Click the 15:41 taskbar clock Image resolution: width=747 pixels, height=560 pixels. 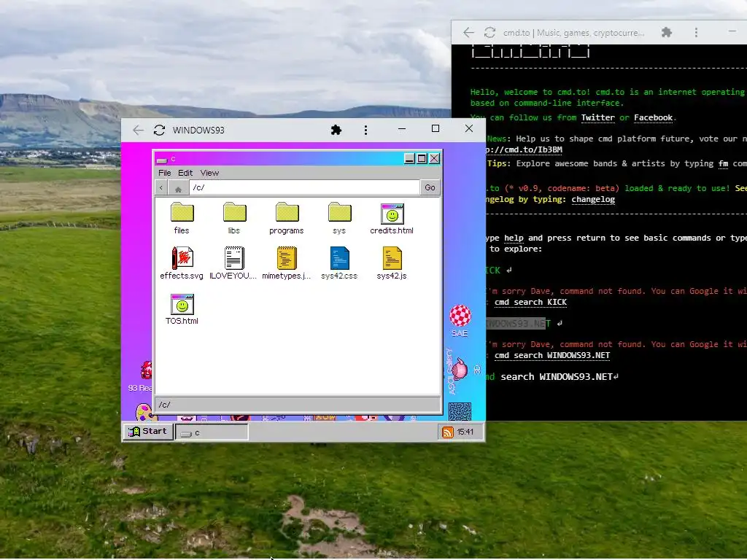pos(465,432)
